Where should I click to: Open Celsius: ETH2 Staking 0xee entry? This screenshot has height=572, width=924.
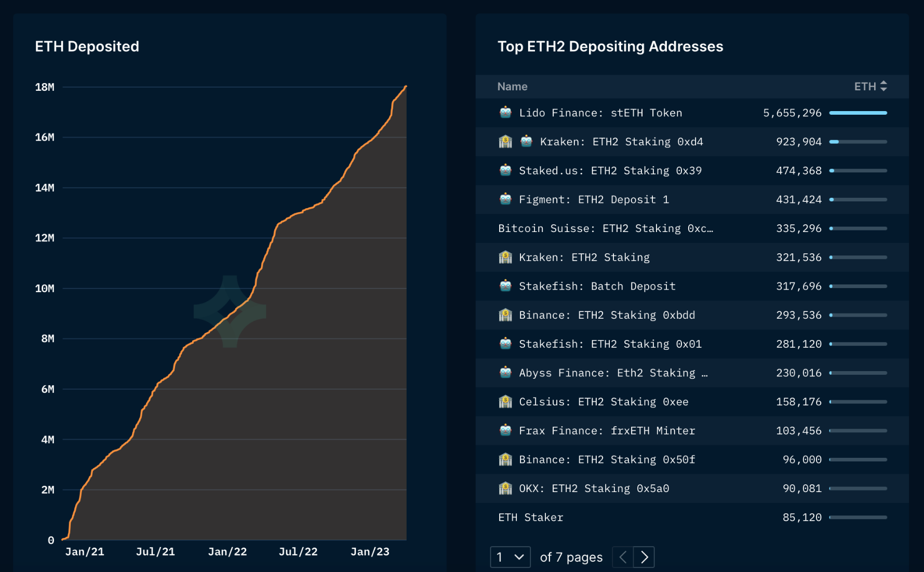tap(604, 402)
